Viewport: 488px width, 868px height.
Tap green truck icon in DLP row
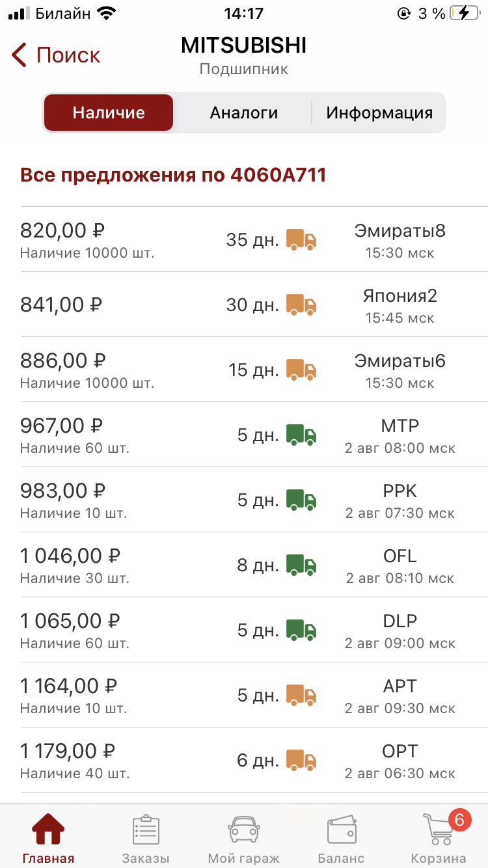(x=301, y=630)
